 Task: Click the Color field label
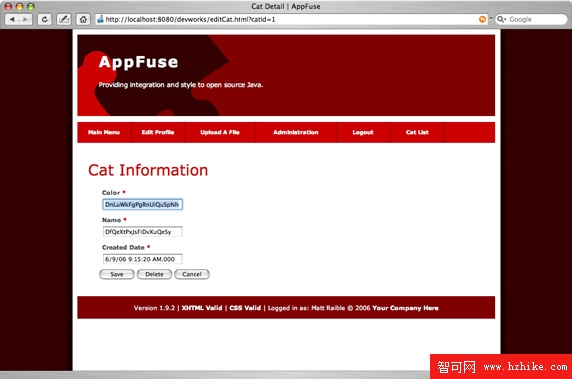click(x=111, y=193)
